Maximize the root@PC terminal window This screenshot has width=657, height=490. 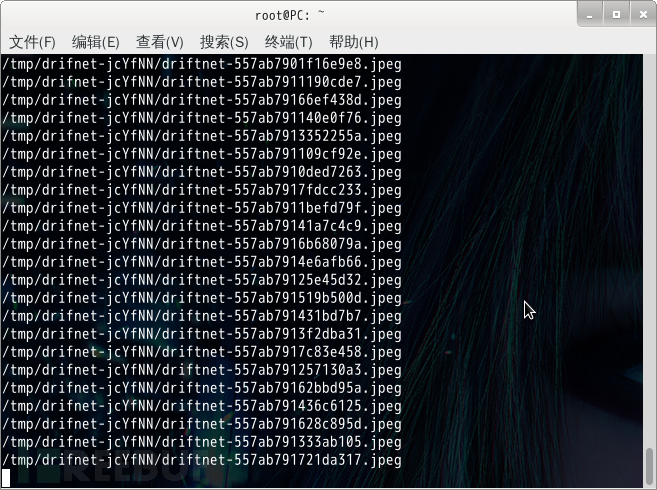coord(616,14)
